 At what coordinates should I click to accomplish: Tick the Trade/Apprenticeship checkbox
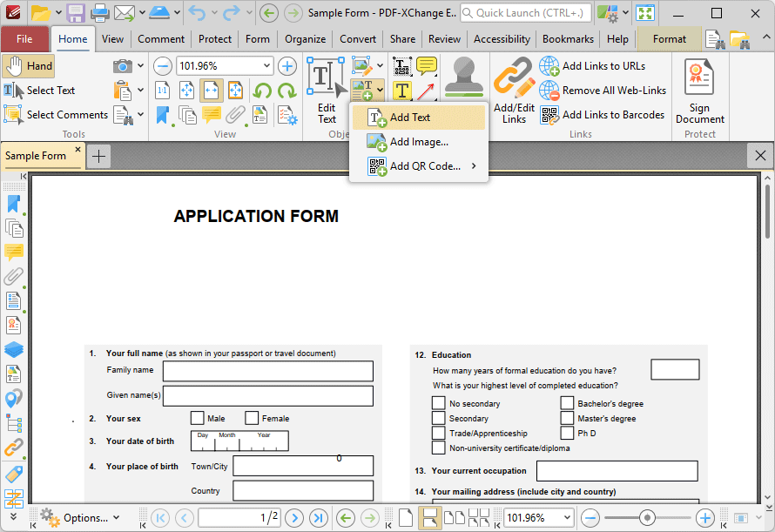pos(438,433)
